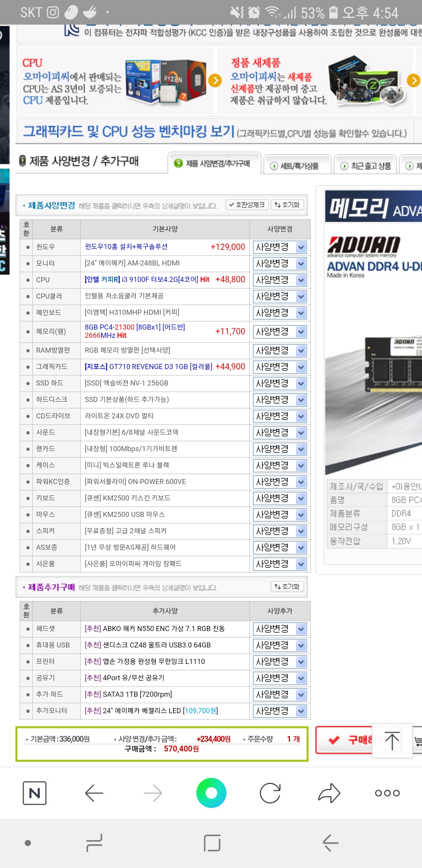422x868 pixels.
Task: Reset add-ons with 초기화 in 제품추가구매
Action: pos(287,586)
